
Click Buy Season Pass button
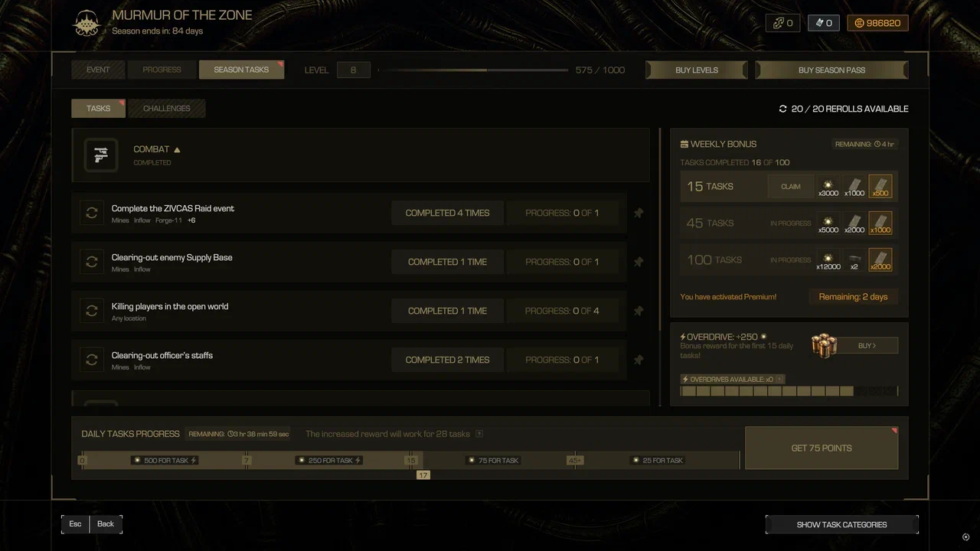(831, 70)
